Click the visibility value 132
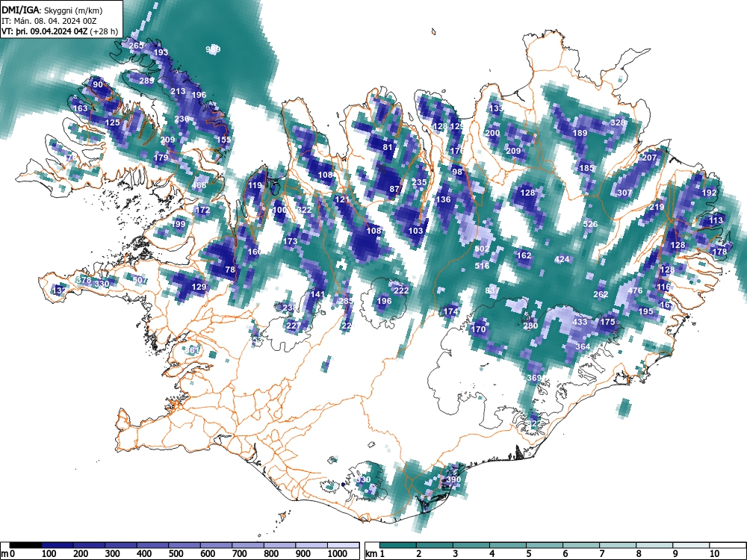Screen dimensions: 747x560 tap(59, 290)
